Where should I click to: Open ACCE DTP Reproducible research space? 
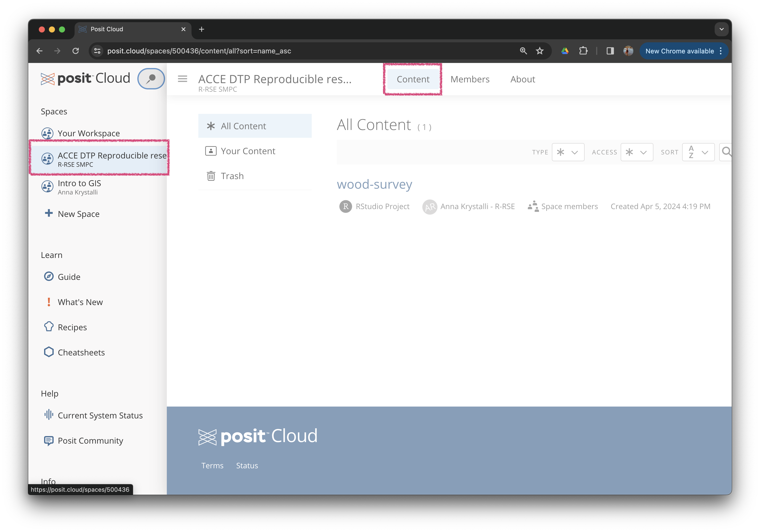(x=99, y=159)
